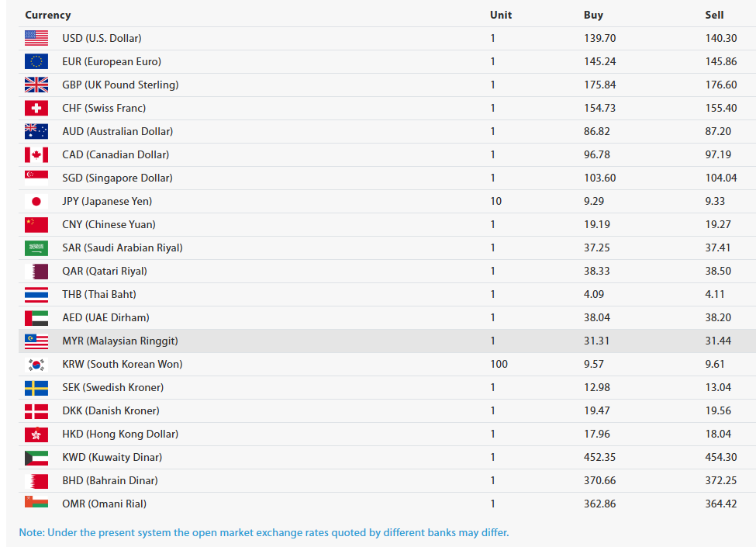This screenshot has height=547, width=756.
Task: Click the Sell column header
Action: [x=714, y=15]
